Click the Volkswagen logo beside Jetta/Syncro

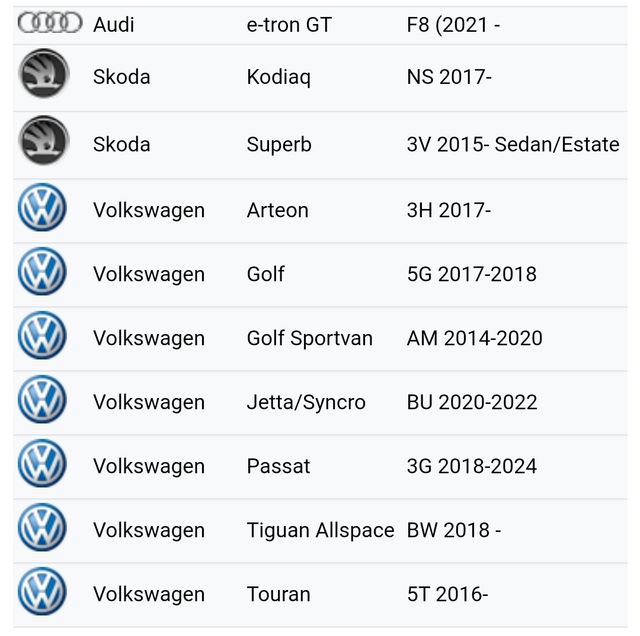(42, 401)
